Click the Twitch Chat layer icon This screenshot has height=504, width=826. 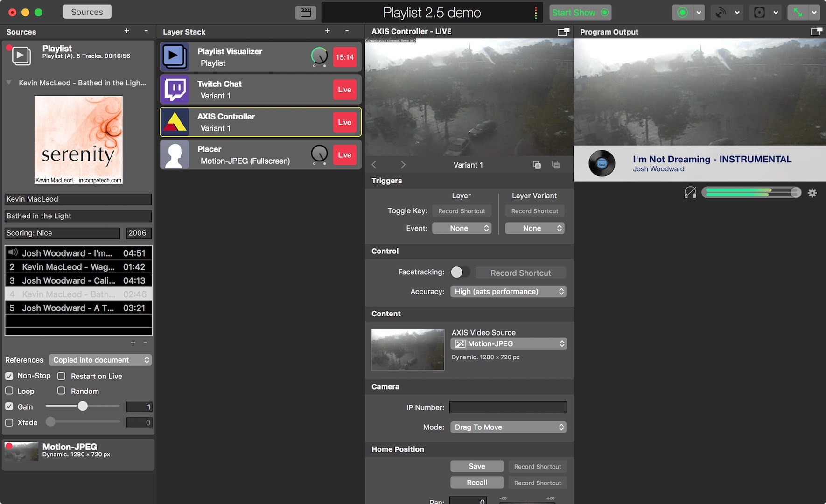pos(175,90)
